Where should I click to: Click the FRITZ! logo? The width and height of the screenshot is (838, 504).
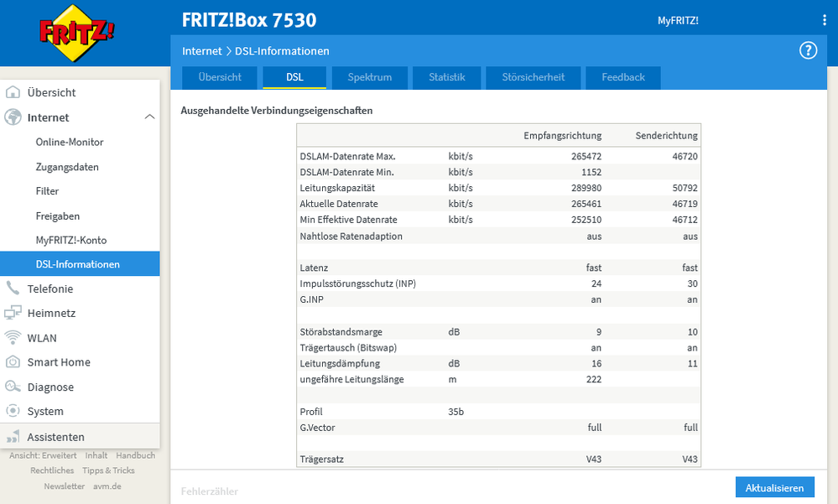tap(77, 34)
